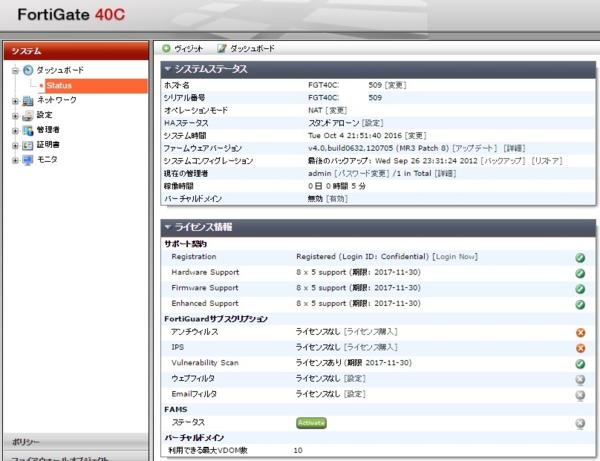Viewport: 600px width, 461px height.
Task: Click the green check icon for Enhanced Support
Action: pos(580,305)
